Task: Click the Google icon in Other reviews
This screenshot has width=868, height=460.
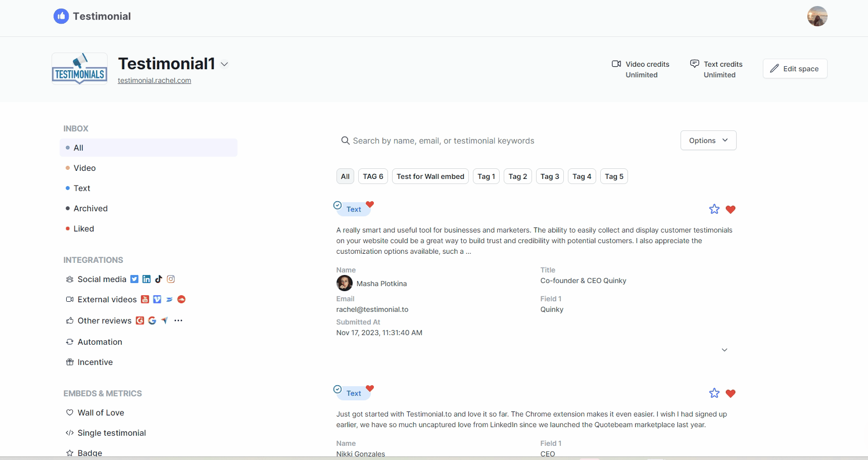Action: [152, 320]
